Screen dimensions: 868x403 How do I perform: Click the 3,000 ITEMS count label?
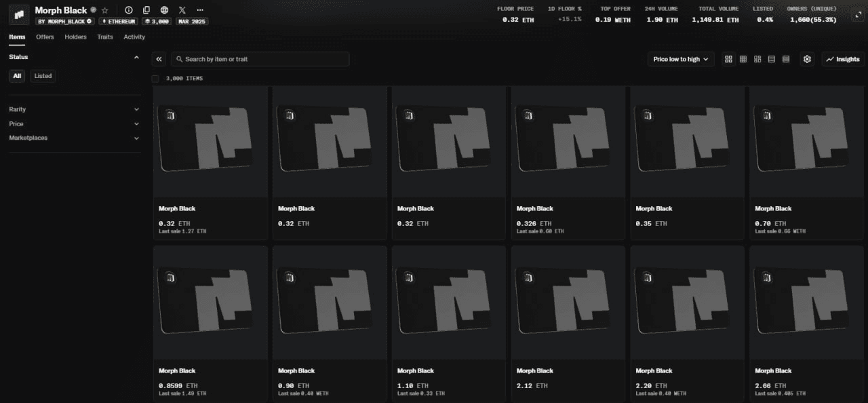coord(184,79)
